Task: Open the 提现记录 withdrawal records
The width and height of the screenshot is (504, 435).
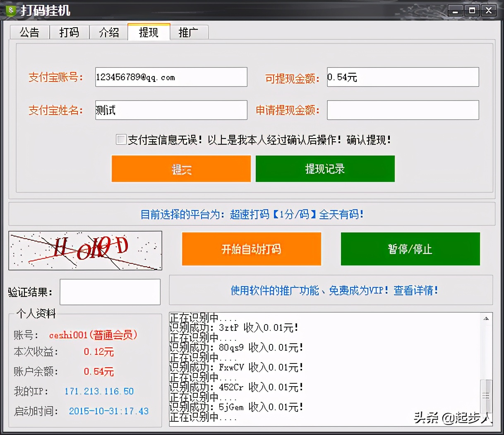Action: [x=325, y=169]
